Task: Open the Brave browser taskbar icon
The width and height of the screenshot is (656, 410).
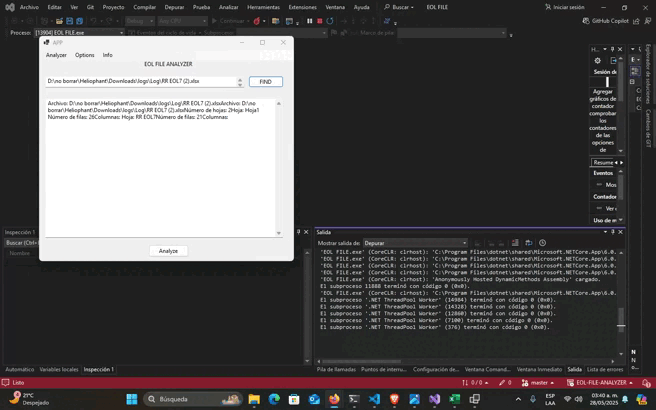Action: pyautogui.click(x=394, y=399)
